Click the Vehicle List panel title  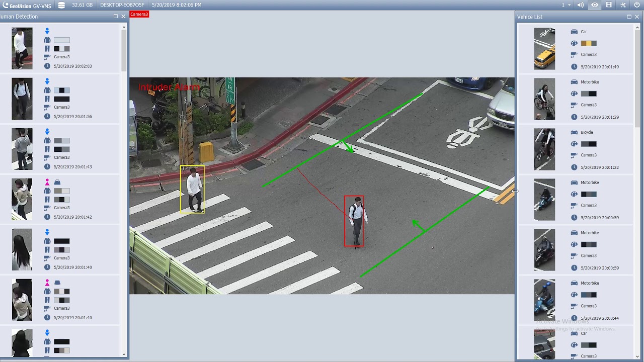530,17
